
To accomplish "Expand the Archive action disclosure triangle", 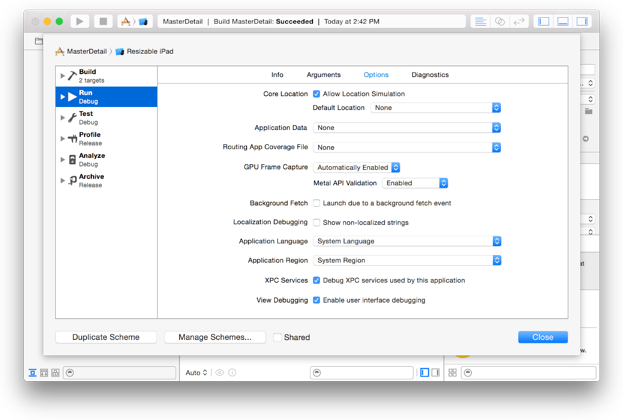I will pos(62,180).
